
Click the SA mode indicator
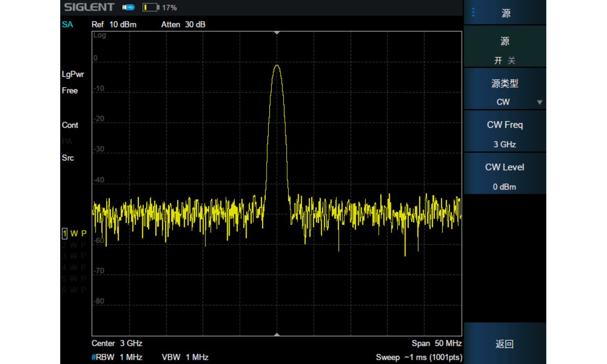coord(67,24)
